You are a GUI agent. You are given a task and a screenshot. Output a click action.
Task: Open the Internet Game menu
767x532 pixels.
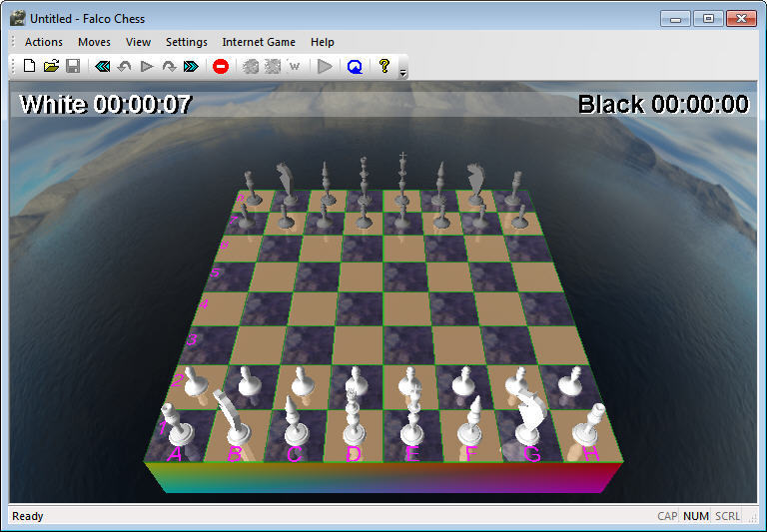click(259, 42)
